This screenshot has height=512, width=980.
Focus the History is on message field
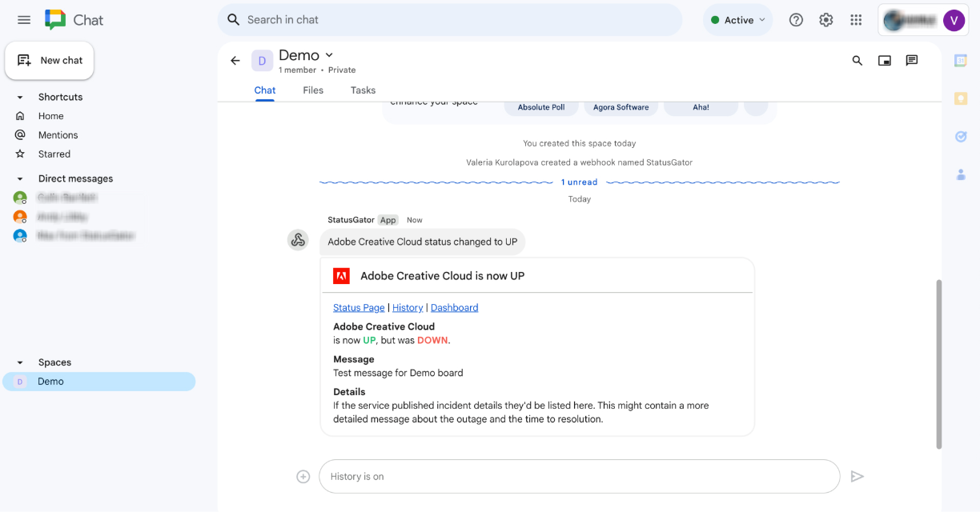click(579, 476)
